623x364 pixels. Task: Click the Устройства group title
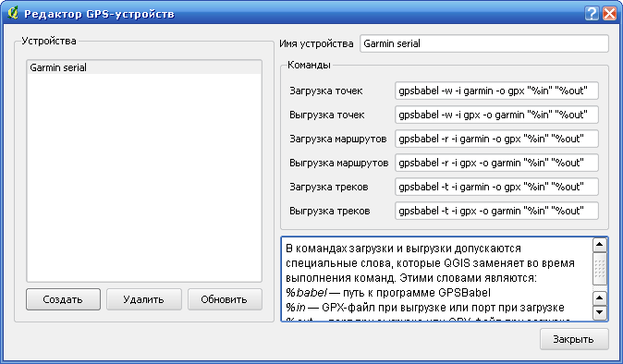click(49, 41)
